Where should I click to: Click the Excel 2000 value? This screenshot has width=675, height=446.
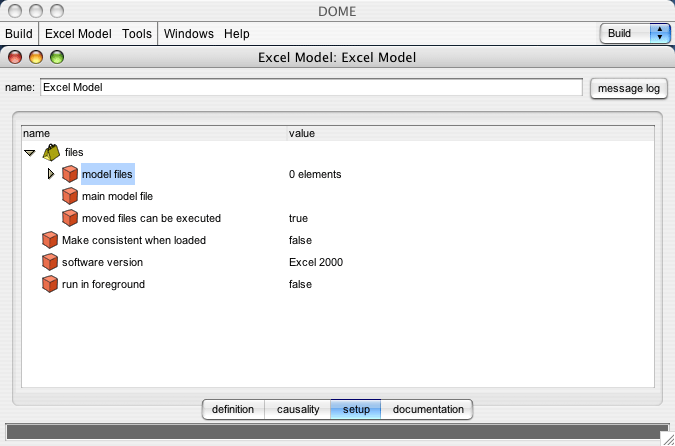click(x=316, y=262)
